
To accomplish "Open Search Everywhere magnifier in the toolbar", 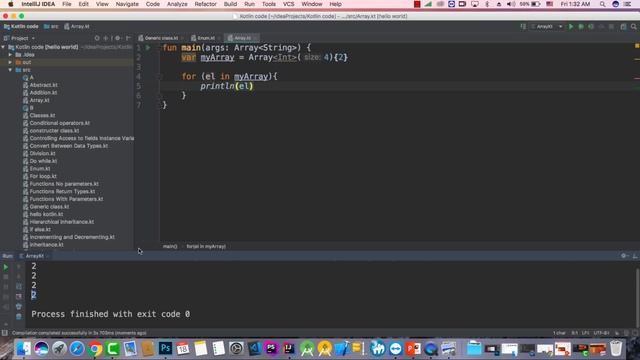I will tap(633, 27).
